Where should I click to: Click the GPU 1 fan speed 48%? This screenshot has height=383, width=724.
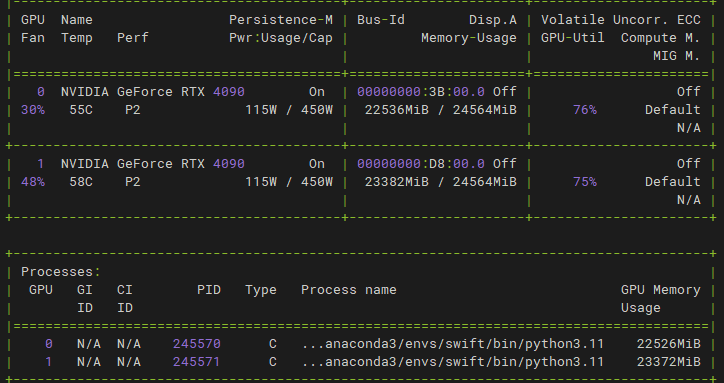tap(33, 182)
